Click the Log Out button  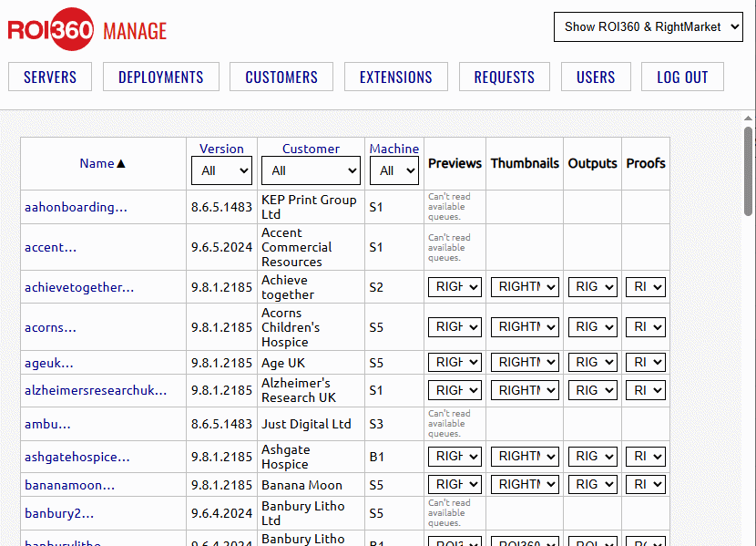pyautogui.click(x=682, y=77)
